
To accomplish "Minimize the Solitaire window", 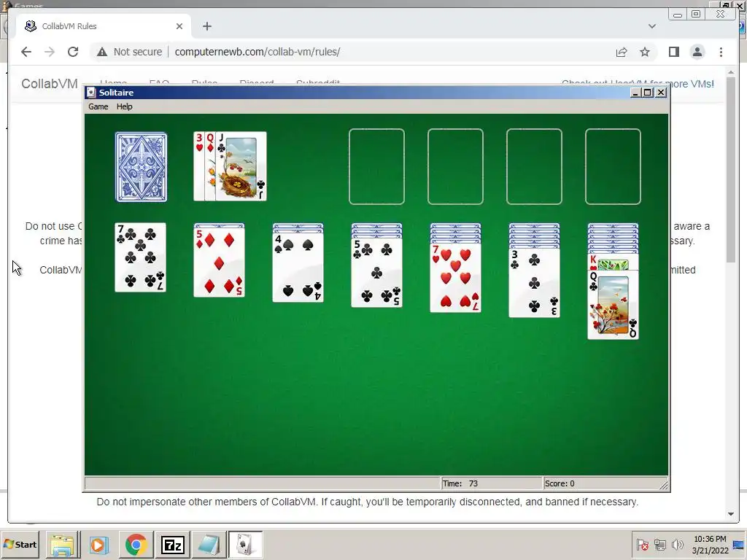I will click(635, 93).
